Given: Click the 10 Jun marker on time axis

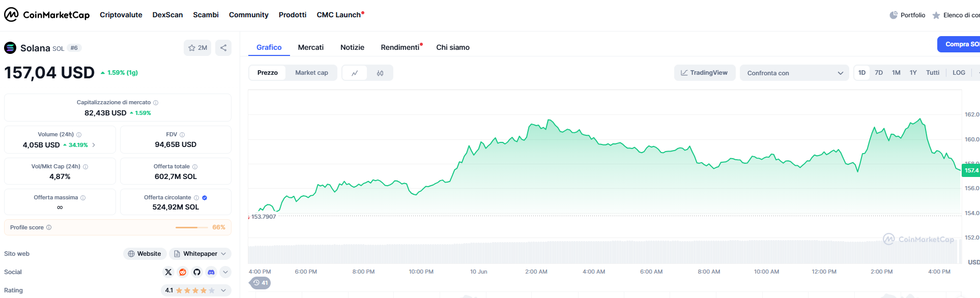Looking at the screenshot, I should pyautogui.click(x=478, y=272).
